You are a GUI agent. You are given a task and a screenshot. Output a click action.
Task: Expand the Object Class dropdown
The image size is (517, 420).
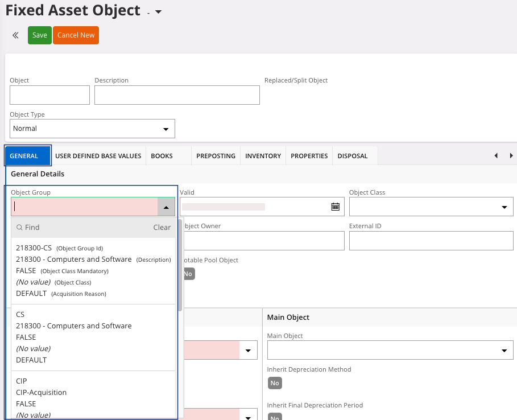coord(504,207)
